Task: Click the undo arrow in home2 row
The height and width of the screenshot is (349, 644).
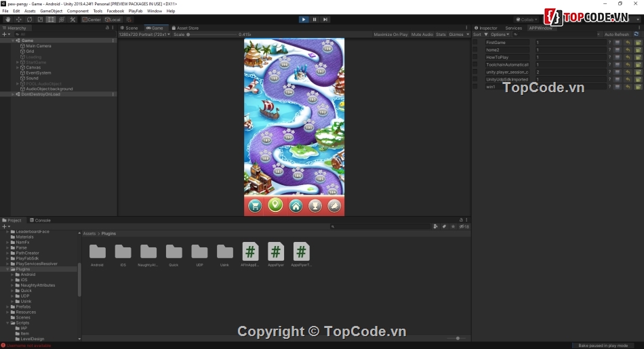Action: [628, 49]
